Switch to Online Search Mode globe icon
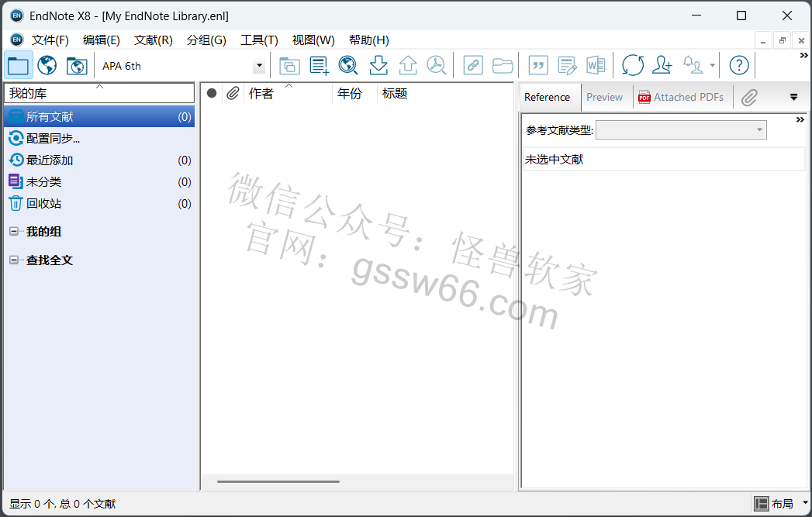The image size is (812, 517). (47, 66)
